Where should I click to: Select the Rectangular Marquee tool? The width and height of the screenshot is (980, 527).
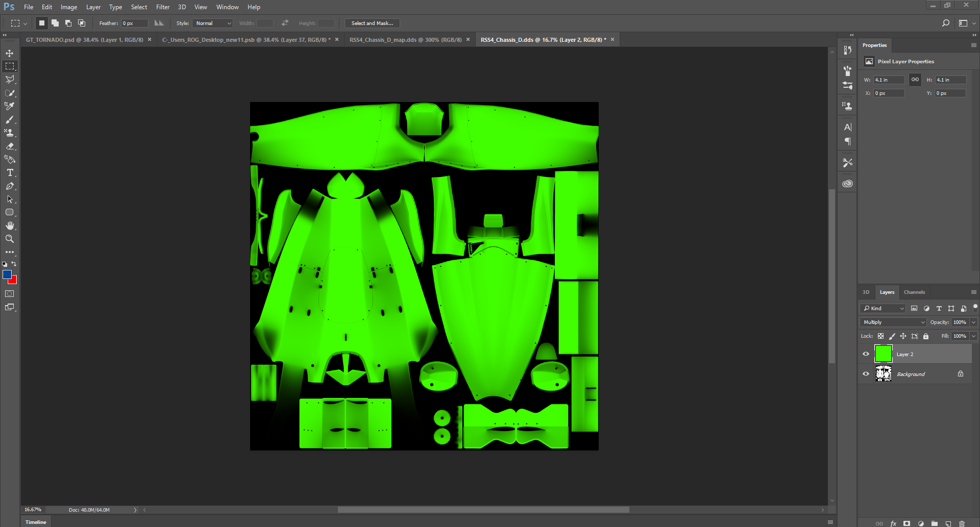click(10, 66)
